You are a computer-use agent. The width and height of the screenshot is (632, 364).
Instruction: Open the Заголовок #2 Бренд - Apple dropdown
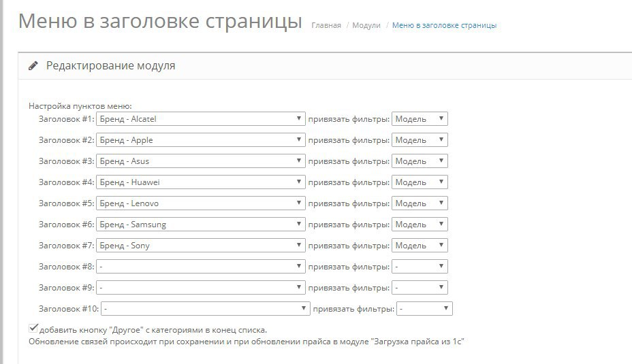coord(201,139)
